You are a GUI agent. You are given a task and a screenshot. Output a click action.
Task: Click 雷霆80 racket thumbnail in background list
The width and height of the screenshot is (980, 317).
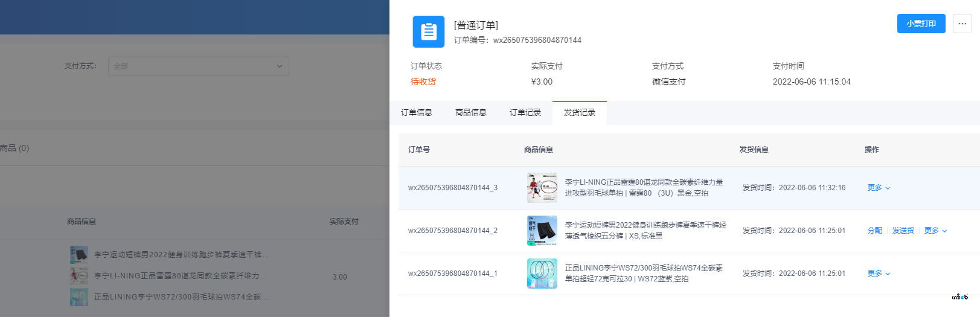tap(79, 276)
